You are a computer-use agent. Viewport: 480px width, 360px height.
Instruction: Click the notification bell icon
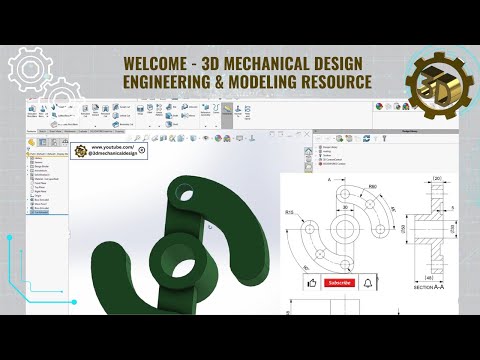[368, 283]
